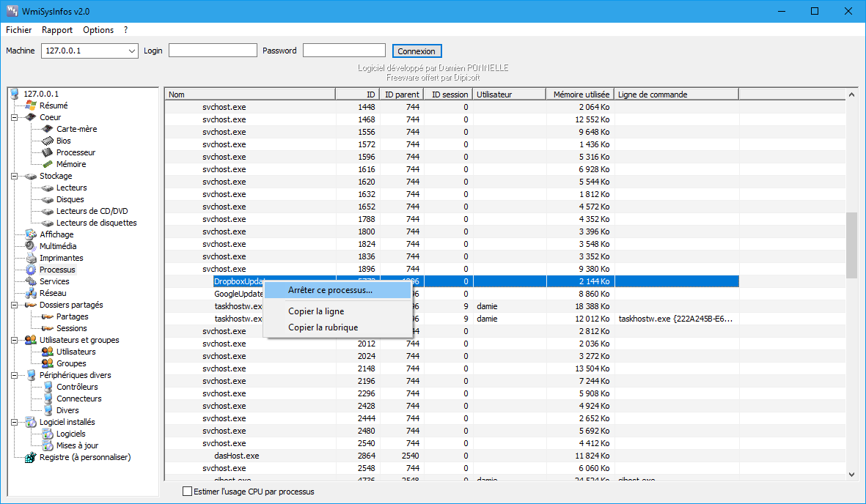
Task: Select the Processeur chip icon in tree
Action: (48, 152)
